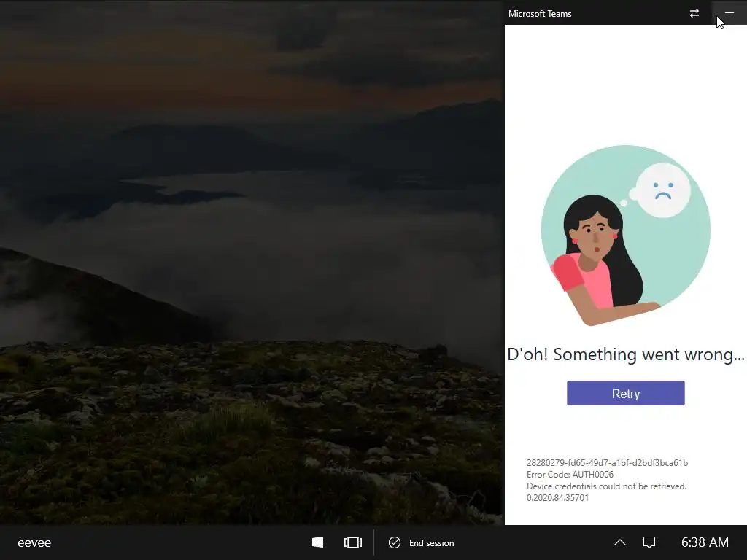This screenshot has height=560, width=747.
Task: Click the 6:38 AM clock
Action: coord(705,542)
